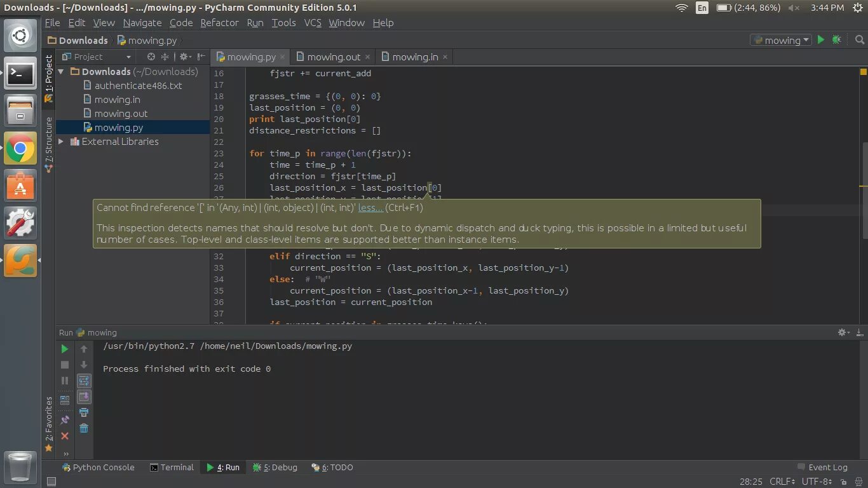
Task: Click Downloads breadcrumb in navigation bar
Action: (78, 40)
